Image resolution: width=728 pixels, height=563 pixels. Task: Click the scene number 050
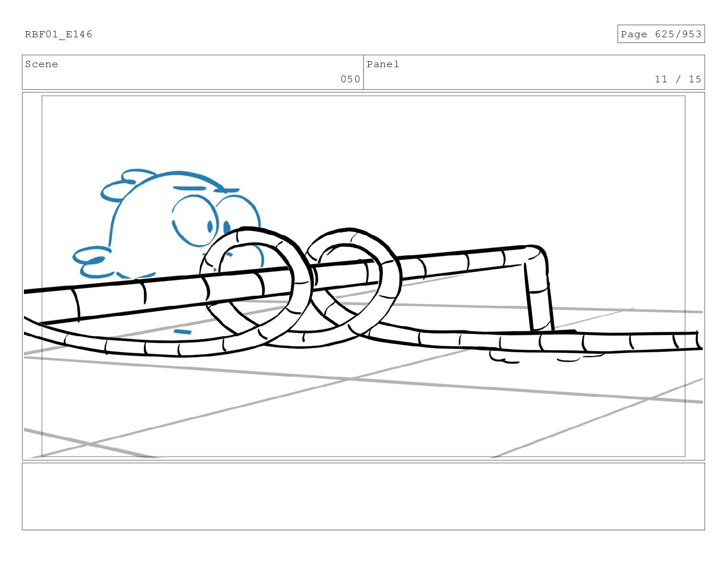tap(350, 79)
